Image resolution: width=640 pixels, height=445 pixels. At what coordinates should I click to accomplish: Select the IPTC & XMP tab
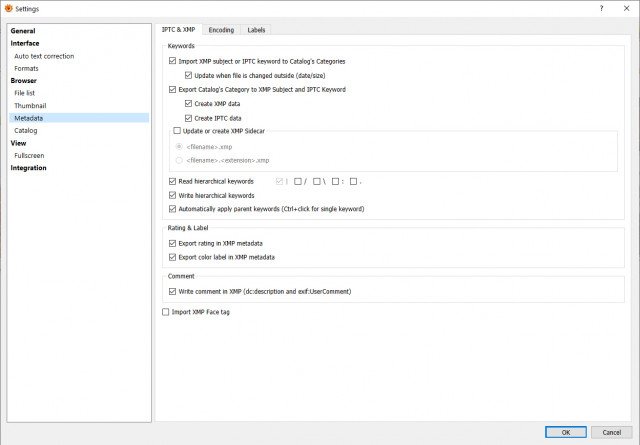(178, 29)
